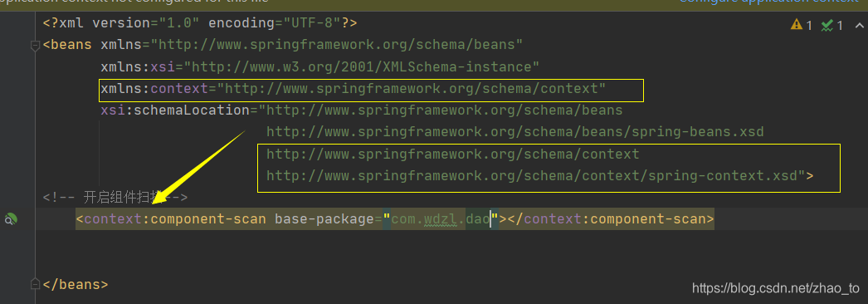Click the xmlns:context attribute line
This screenshot has height=304, width=868.
354,89
